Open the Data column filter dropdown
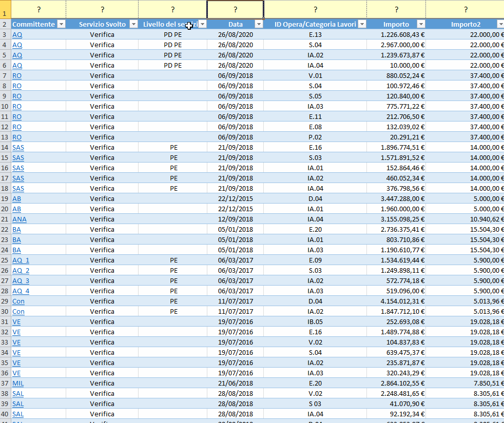This screenshot has width=504, height=423. [x=259, y=24]
